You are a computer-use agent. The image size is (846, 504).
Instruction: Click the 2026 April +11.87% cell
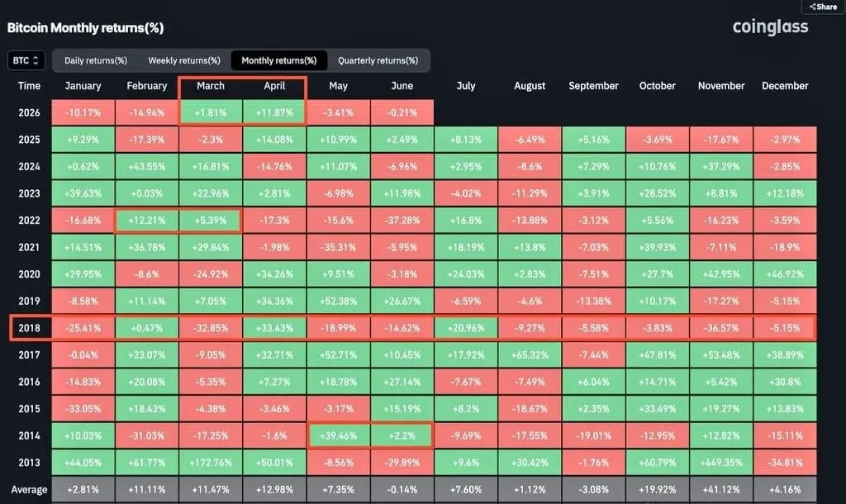274,112
